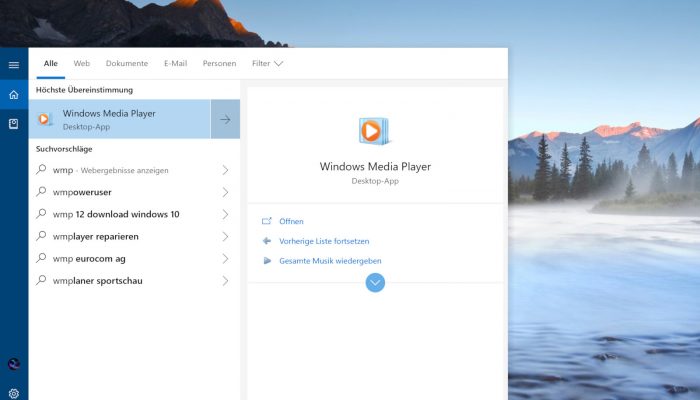Open the Personen tab
The height and width of the screenshot is (400, 700).
[219, 63]
